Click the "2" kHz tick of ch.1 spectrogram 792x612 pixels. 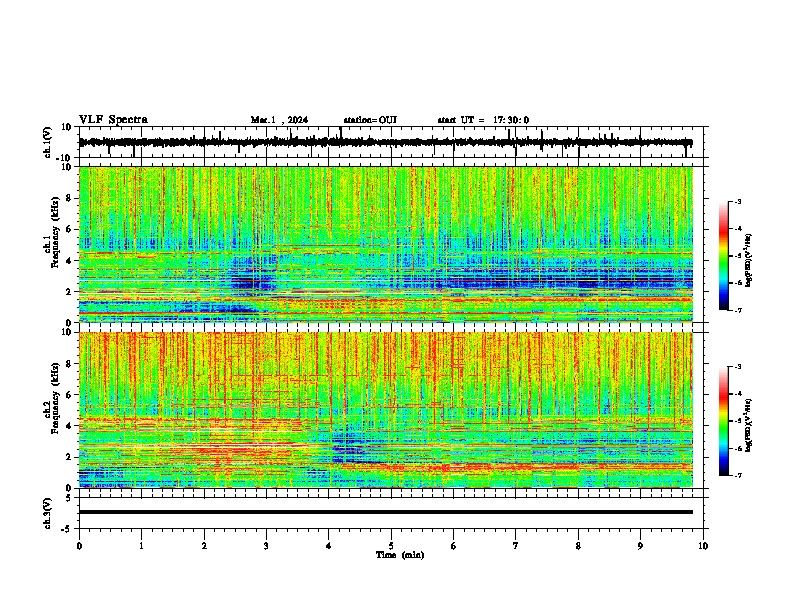[69, 291]
